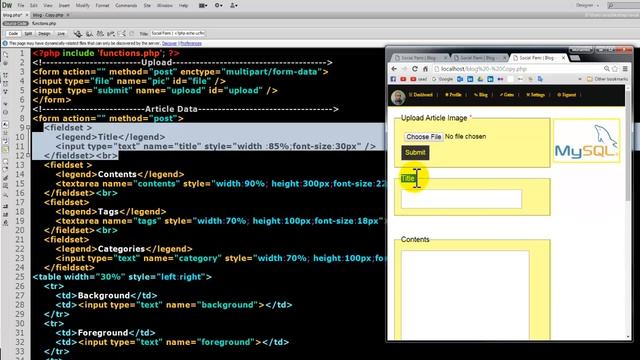640x360 pixels.
Task: Reload the page in Chrome
Action: (x=415, y=69)
